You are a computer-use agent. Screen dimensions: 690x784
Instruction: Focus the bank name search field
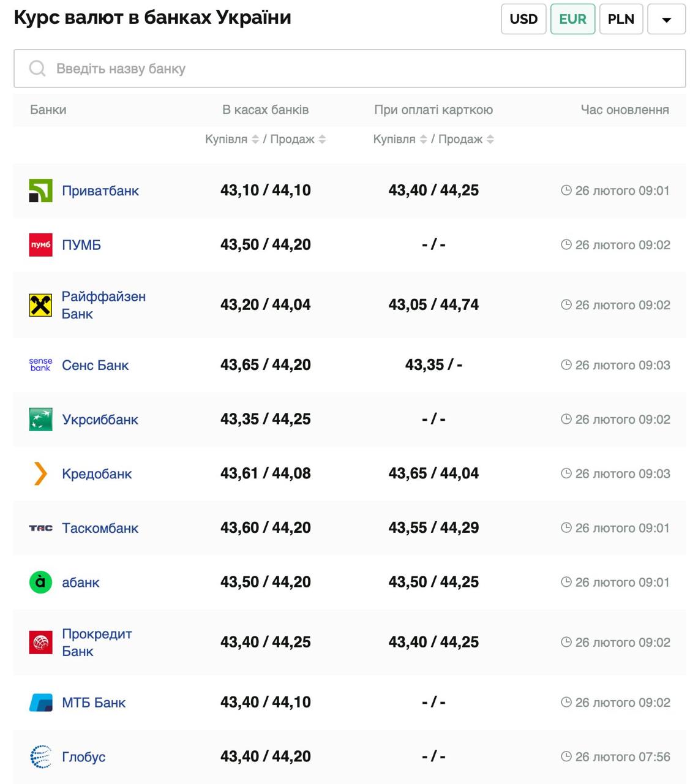click(x=349, y=69)
